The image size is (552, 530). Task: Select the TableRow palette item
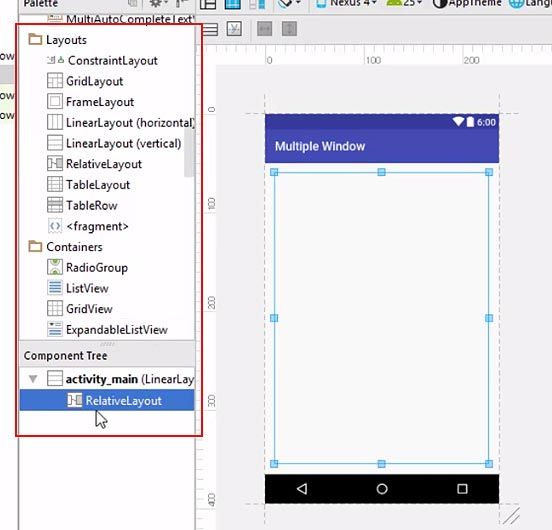82,206
